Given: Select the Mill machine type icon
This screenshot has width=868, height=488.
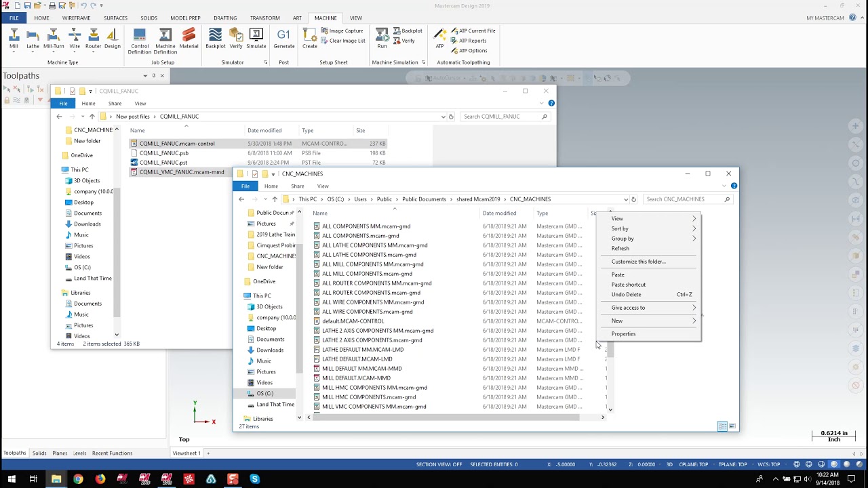Looking at the screenshot, I should coord(14,39).
